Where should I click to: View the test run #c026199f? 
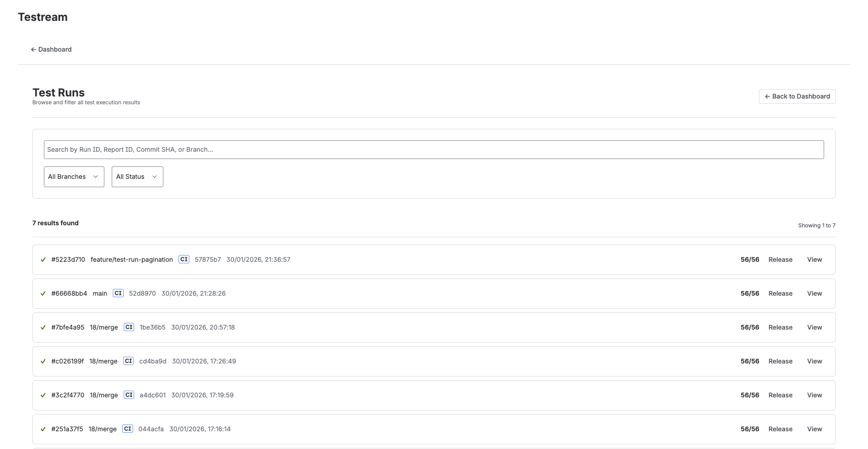tap(814, 361)
